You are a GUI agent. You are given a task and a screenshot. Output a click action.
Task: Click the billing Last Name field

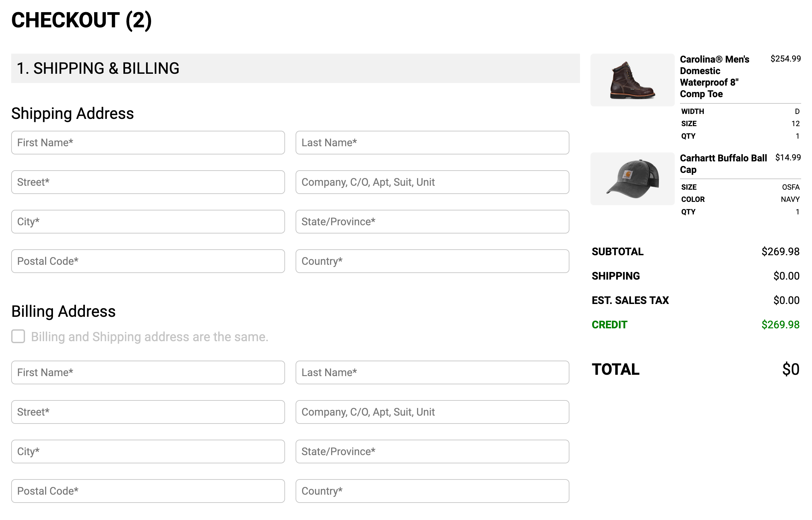(x=432, y=372)
